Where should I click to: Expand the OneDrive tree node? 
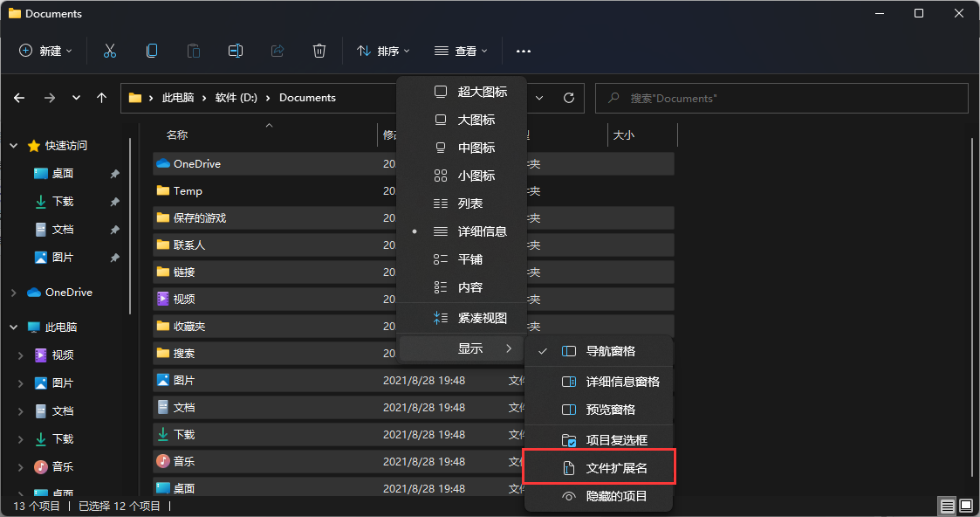click(x=14, y=293)
